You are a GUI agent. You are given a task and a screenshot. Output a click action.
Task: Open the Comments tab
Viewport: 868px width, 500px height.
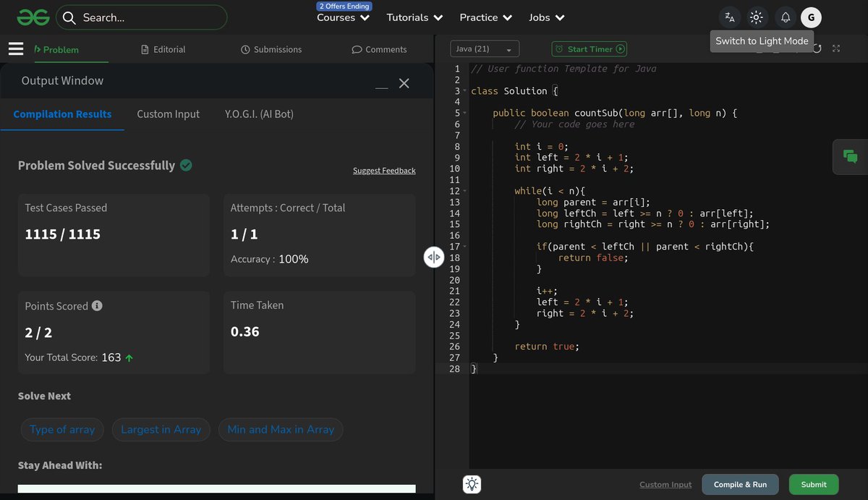379,49
